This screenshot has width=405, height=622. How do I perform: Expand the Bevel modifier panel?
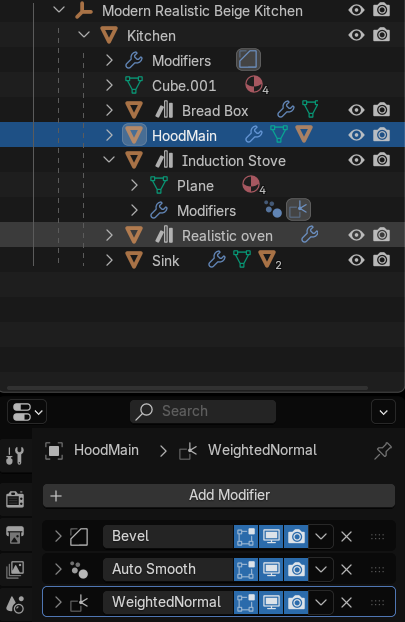click(58, 537)
